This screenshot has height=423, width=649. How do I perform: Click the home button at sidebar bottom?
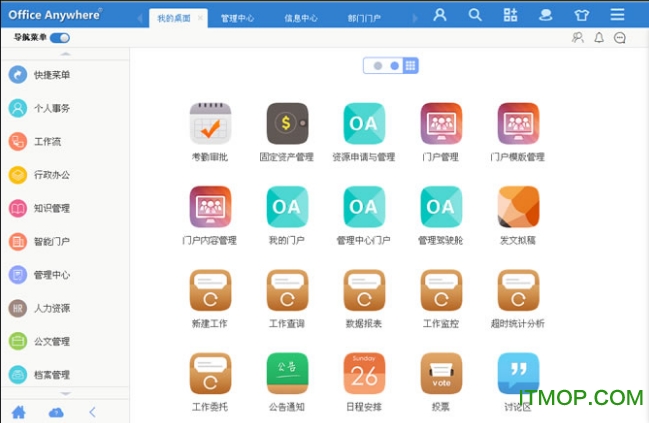click(18, 411)
